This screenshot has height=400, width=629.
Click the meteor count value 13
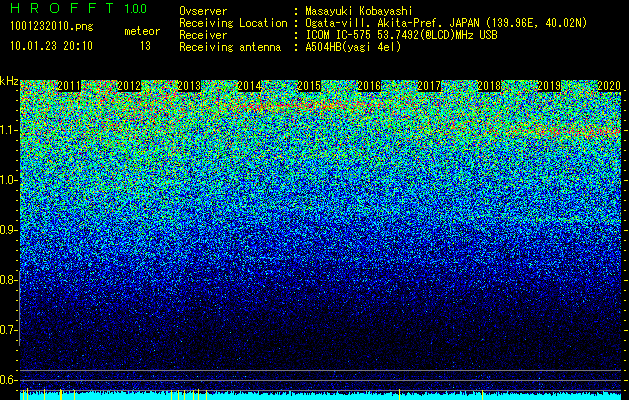(x=145, y=46)
